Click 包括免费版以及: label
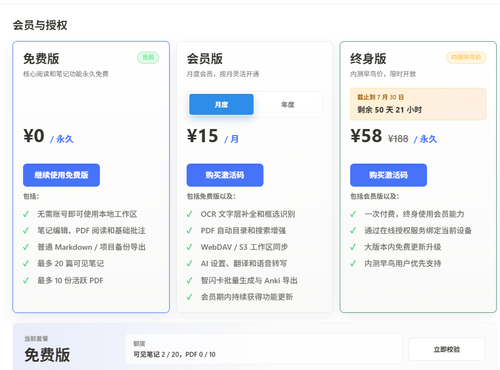Image resolution: width=500 pixels, height=370 pixels. click(211, 196)
